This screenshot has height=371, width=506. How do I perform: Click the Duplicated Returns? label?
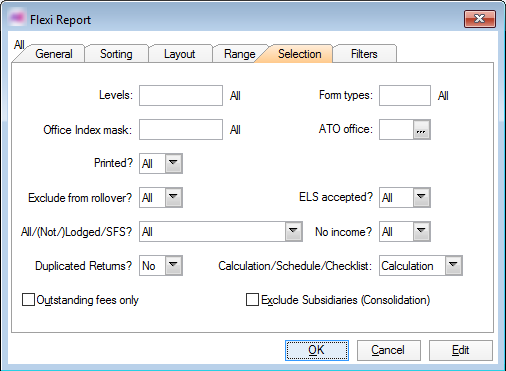tap(83, 266)
